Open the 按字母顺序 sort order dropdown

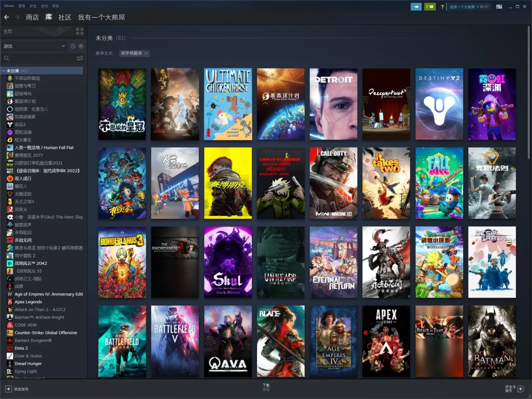tap(134, 53)
